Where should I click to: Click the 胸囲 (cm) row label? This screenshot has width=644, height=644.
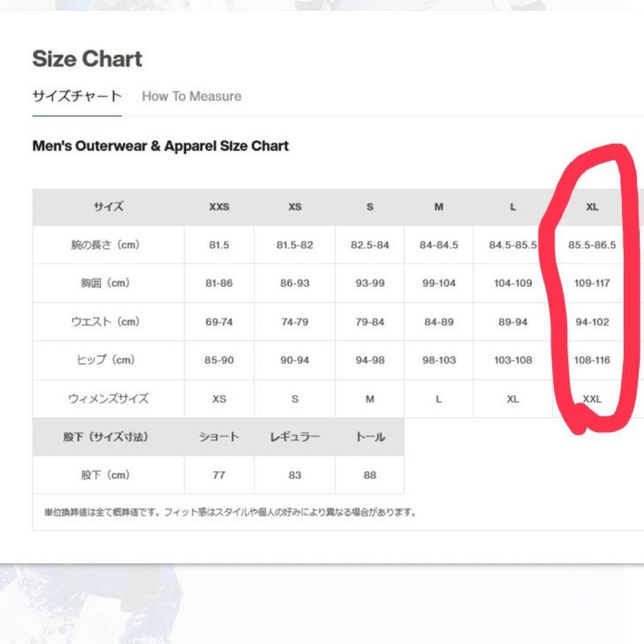[x=109, y=283]
